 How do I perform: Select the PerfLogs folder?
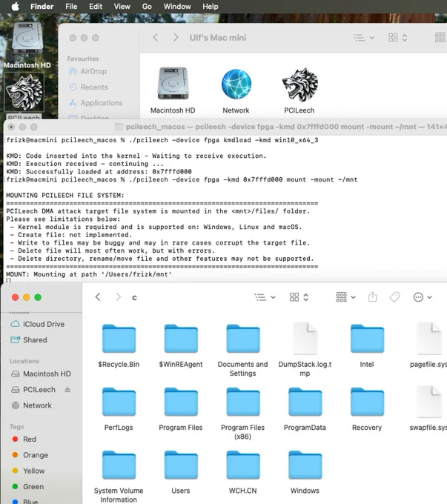119,409
